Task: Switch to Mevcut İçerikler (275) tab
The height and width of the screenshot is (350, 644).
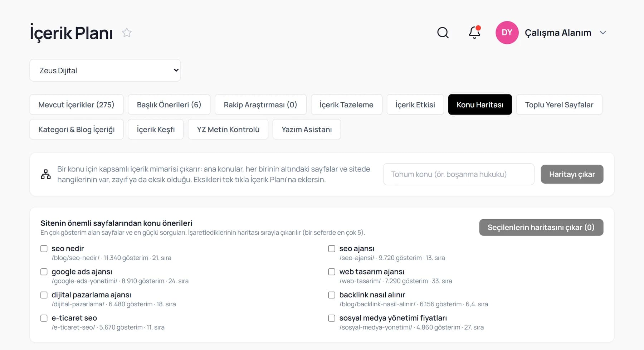Action: point(77,104)
